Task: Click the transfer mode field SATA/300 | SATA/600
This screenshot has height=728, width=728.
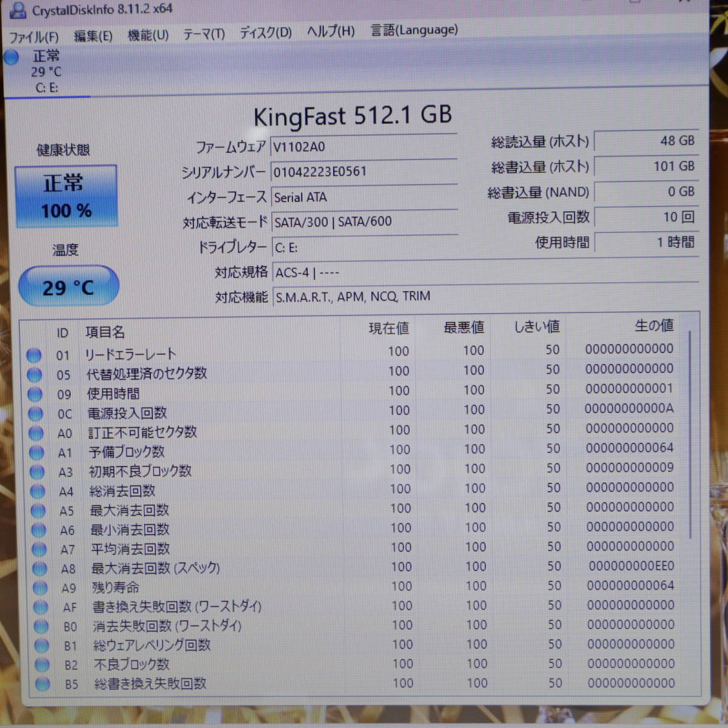Action: coord(365,222)
